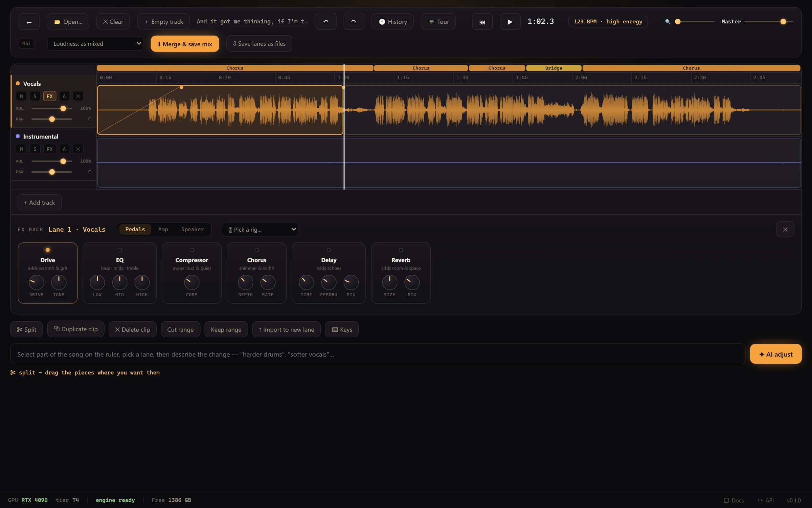Screen dimensions: 812x508
Task: Click the EQ MID knob
Action: [120, 282]
